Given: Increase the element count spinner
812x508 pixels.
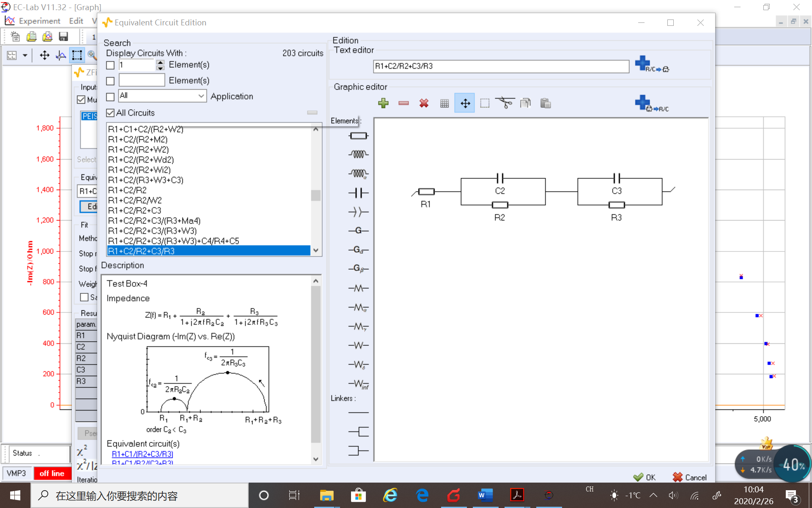Looking at the screenshot, I should 160,62.
